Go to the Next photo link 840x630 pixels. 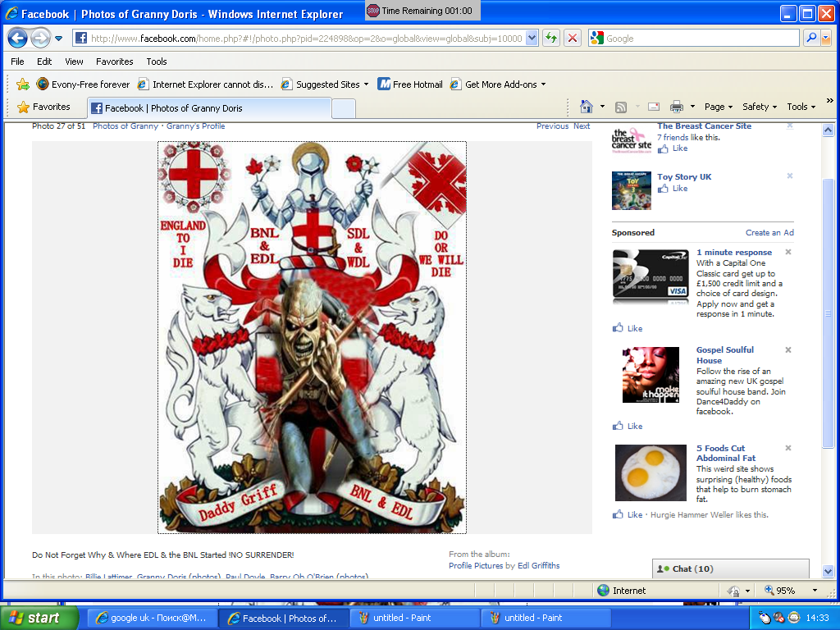coord(582,126)
